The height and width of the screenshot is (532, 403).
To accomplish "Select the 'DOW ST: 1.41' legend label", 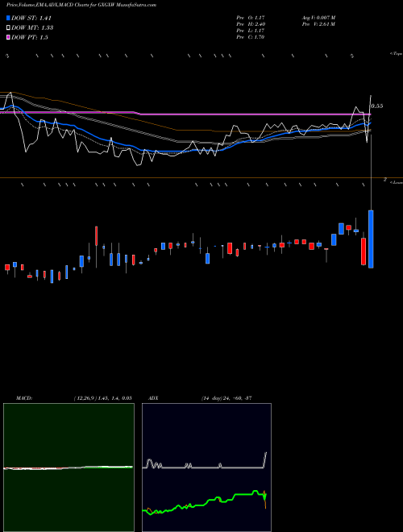I will [x=31, y=19].
